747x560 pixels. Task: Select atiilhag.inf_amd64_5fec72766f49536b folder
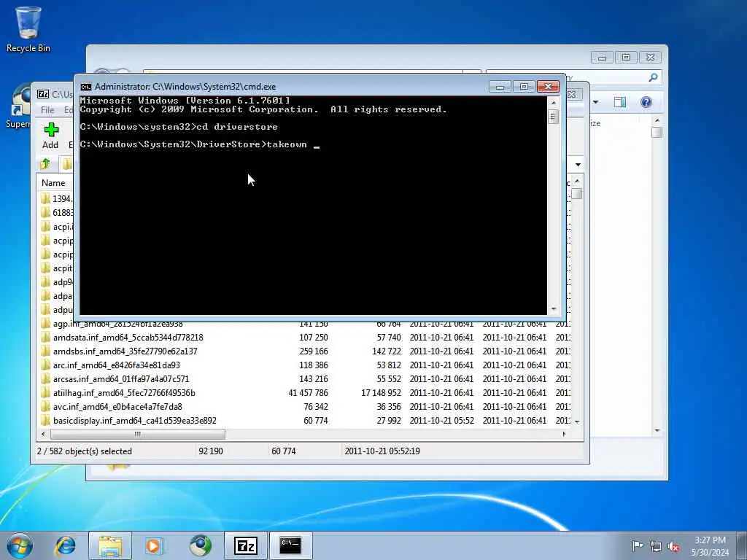[124, 393]
